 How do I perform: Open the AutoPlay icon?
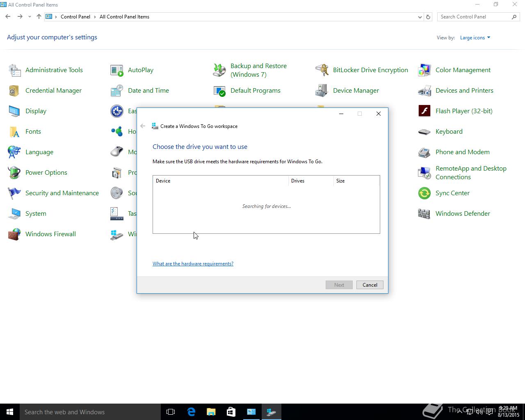(x=117, y=70)
